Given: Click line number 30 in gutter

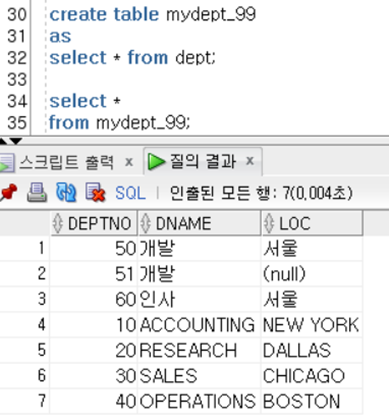Looking at the screenshot, I should coord(17,14).
